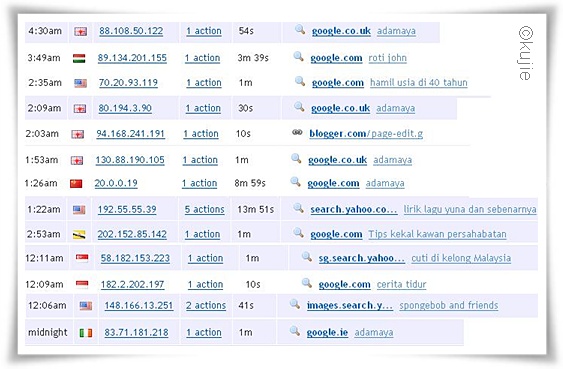The width and height of the screenshot is (563, 369).
Task: Open IP address 58.182.153.223
Action: (135, 258)
